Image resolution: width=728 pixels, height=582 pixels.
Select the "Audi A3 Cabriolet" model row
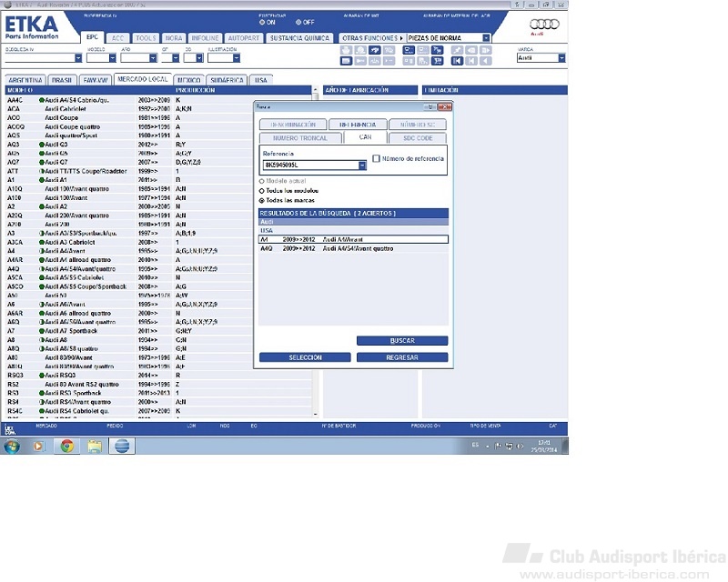coord(159,242)
